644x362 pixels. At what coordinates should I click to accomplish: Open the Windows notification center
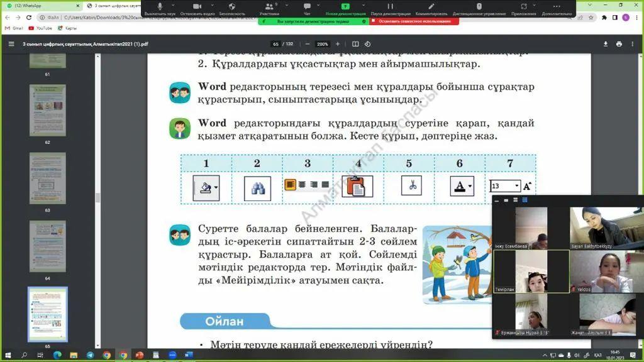point(633,355)
